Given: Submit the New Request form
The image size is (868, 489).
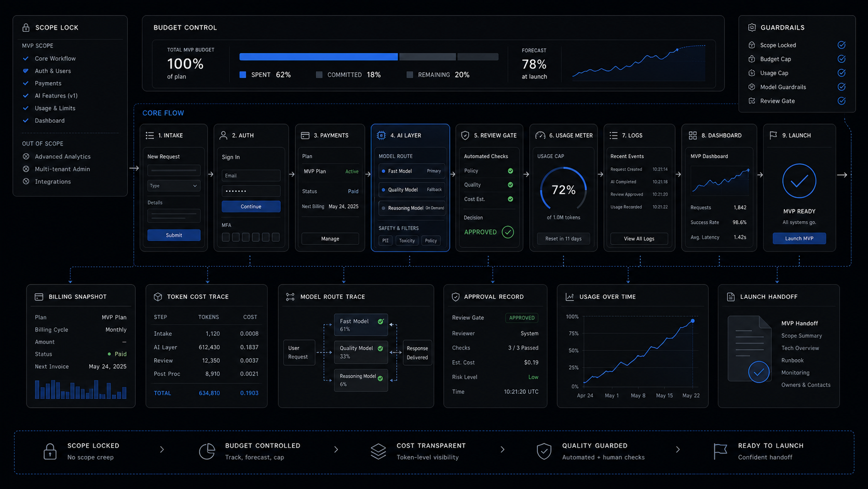Looking at the screenshot, I should [174, 235].
